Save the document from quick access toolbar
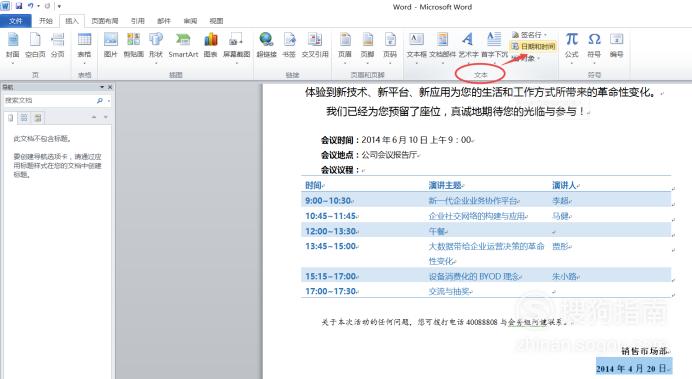692x379 pixels. (19, 6)
